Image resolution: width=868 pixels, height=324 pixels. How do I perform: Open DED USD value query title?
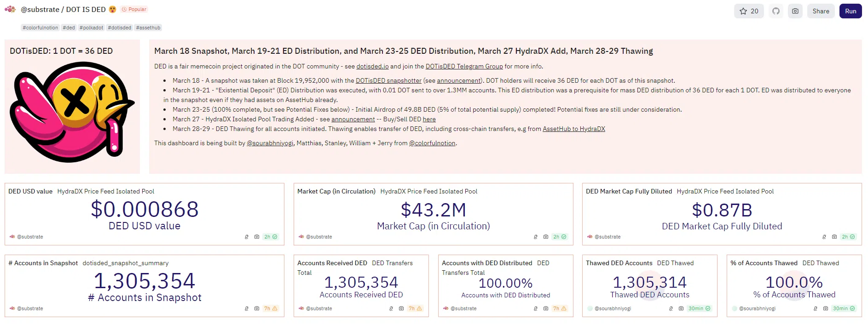pos(30,192)
